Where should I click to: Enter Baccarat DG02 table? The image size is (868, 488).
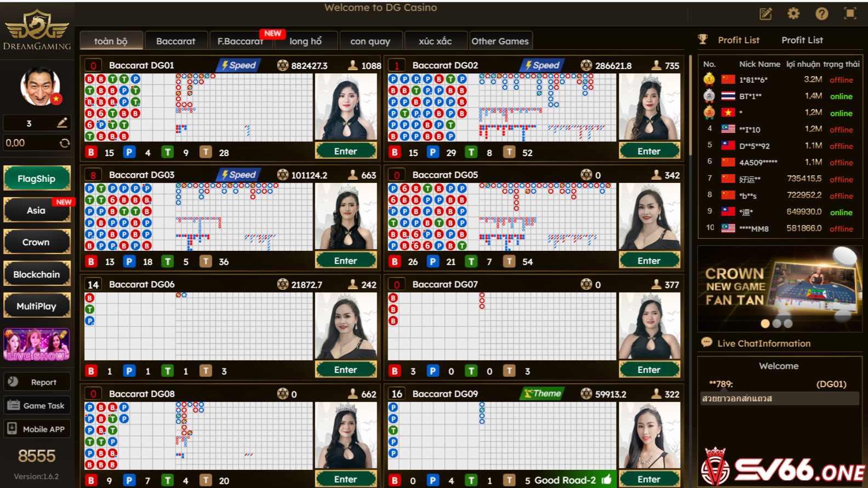coord(649,151)
